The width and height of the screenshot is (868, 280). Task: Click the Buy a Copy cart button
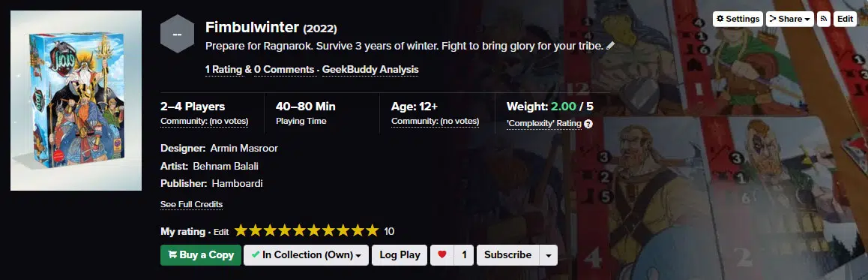coord(201,255)
